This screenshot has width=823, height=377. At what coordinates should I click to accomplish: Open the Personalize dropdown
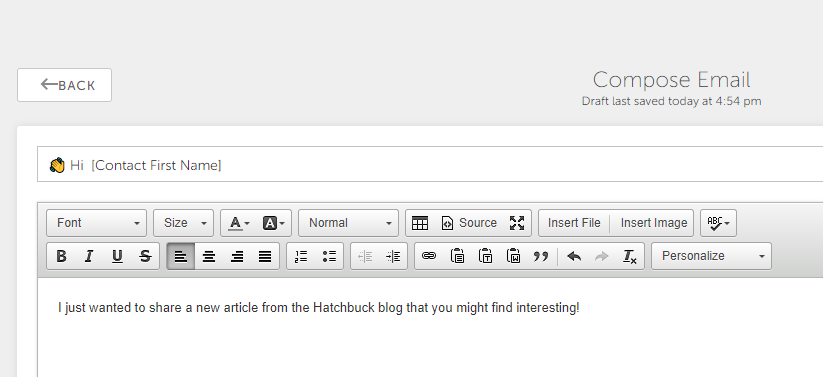[x=711, y=256]
